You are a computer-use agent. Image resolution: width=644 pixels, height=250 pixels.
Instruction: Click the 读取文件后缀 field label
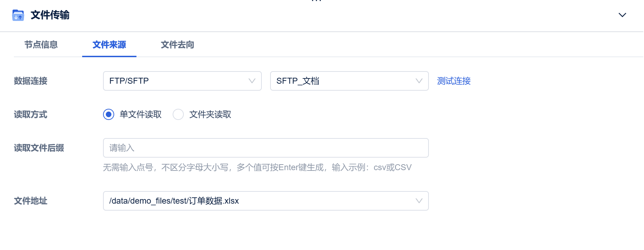click(39, 148)
